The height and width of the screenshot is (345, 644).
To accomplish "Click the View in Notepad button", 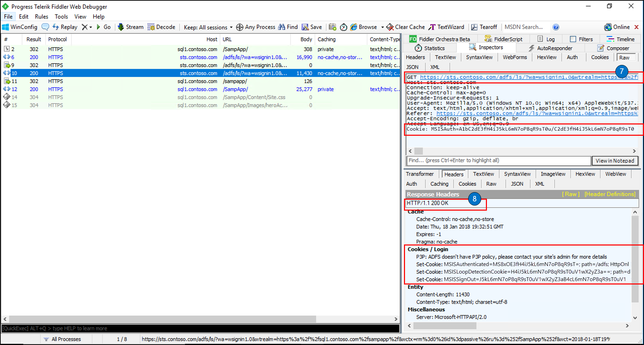I will [x=615, y=161].
